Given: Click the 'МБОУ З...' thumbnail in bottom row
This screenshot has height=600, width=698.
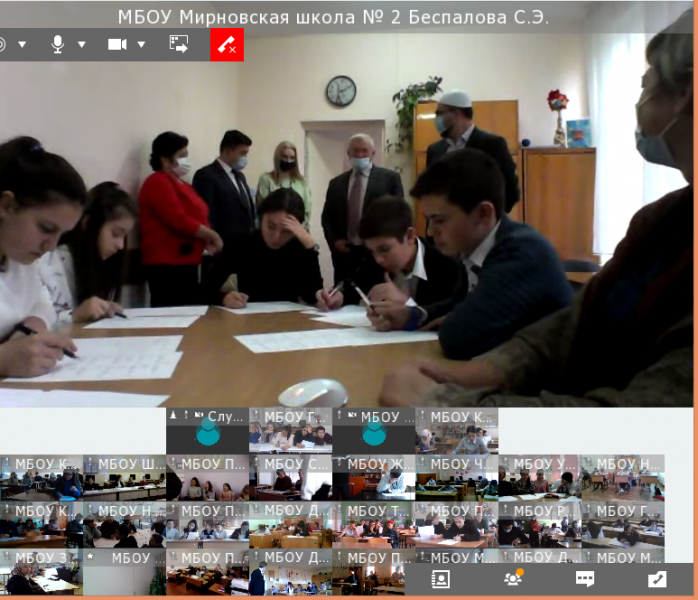Looking at the screenshot, I should [x=40, y=572].
